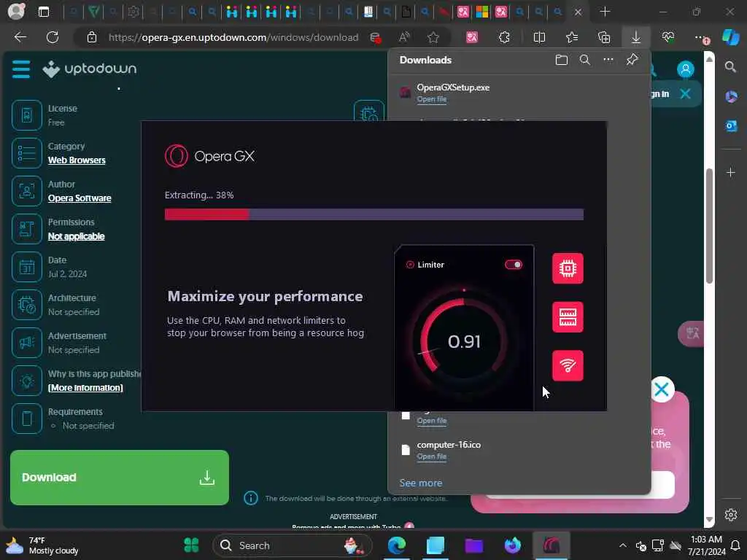Click the RAM limiter icon in Opera GX installer
The width and height of the screenshot is (747, 560).
tap(568, 317)
